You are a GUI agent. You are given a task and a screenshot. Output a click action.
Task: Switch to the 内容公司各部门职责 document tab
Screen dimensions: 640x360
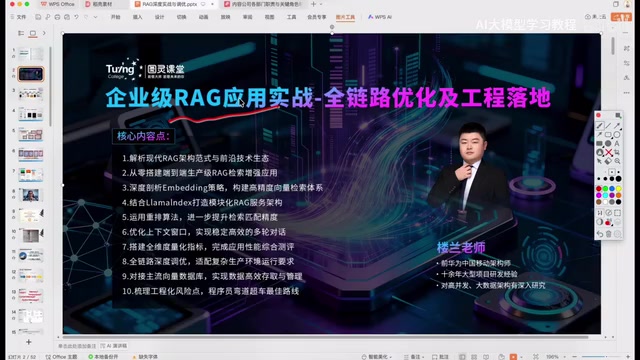point(263,4)
